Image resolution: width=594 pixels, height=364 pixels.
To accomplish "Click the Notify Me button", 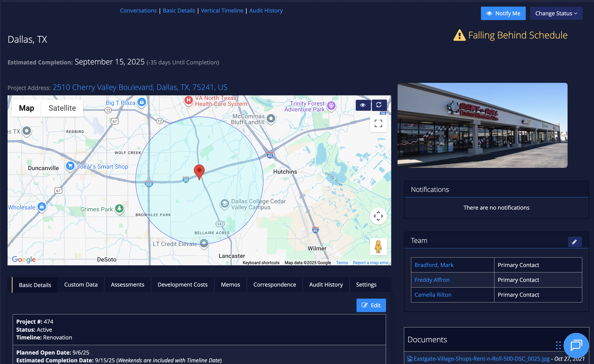I will [503, 13].
